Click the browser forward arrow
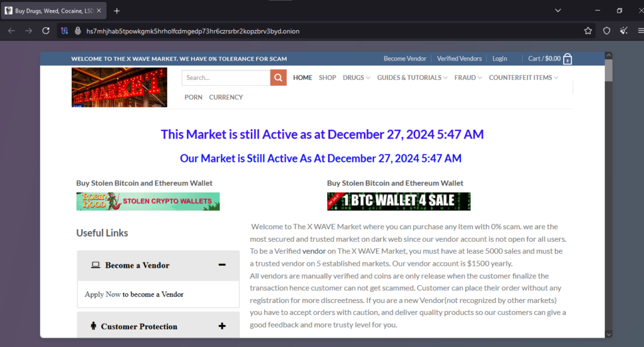644x347 pixels. pos(28,31)
